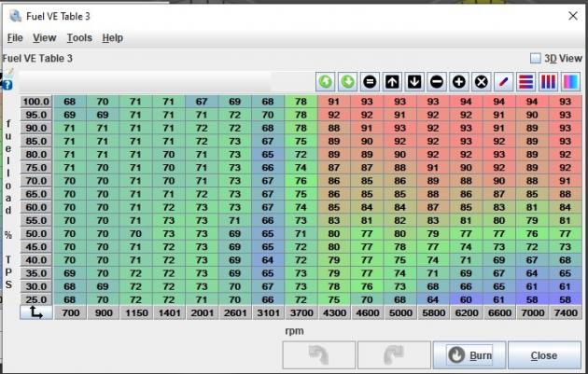The height and width of the screenshot is (374, 588).
Task: Open the Tools menu
Action: (x=79, y=38)
